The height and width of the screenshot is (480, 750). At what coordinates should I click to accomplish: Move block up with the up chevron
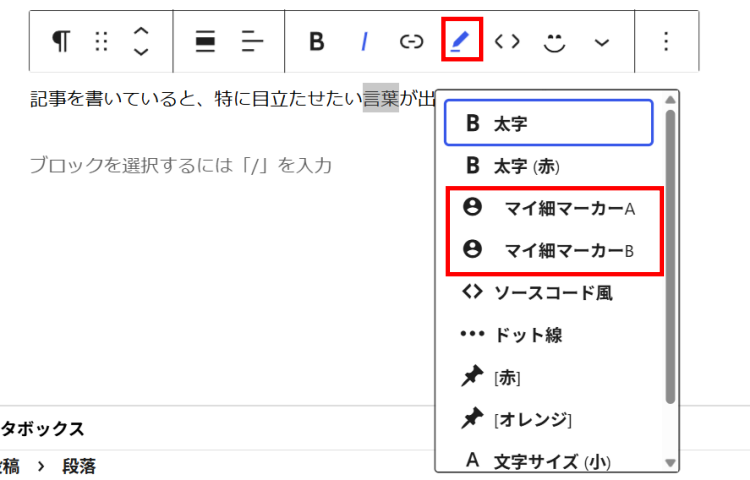pos(140,32)
